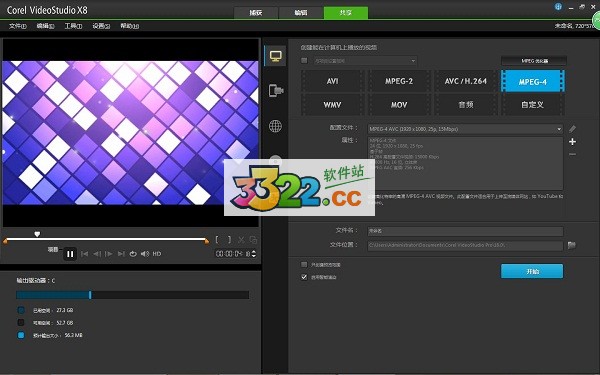Open the MPEG optimizer button
Viewport: 600px width, 375px height.
[534, 61]
